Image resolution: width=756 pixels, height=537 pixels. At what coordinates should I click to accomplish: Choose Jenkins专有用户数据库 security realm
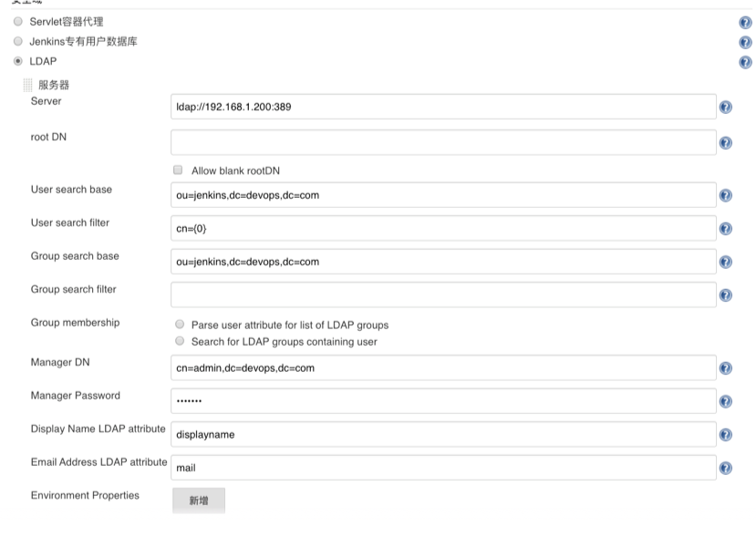pos(18,42)
